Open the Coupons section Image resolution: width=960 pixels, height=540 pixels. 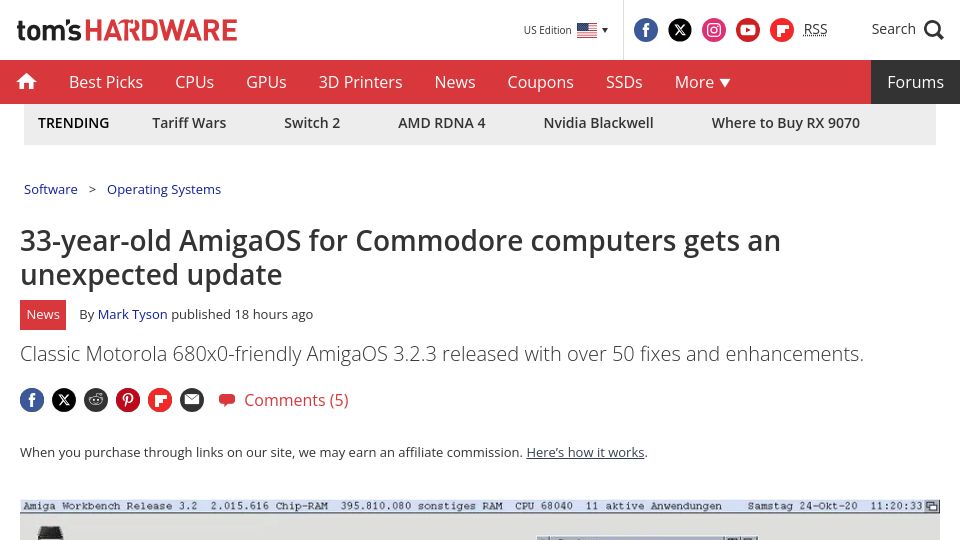tap(540, 82)
